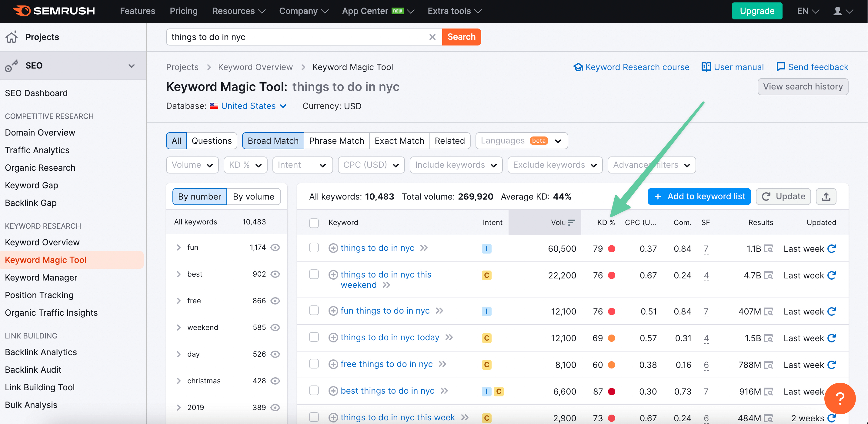Click the green Upgrade button
Viewport: 868px width, 424px height.
tap(757, 11)
